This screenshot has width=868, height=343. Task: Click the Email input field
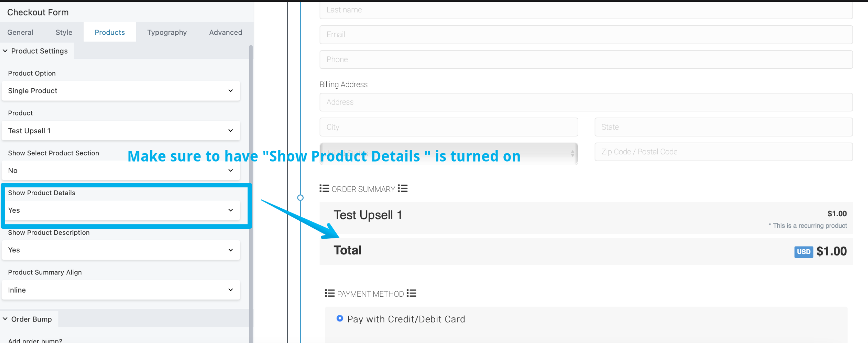click(x=586, y=35)
